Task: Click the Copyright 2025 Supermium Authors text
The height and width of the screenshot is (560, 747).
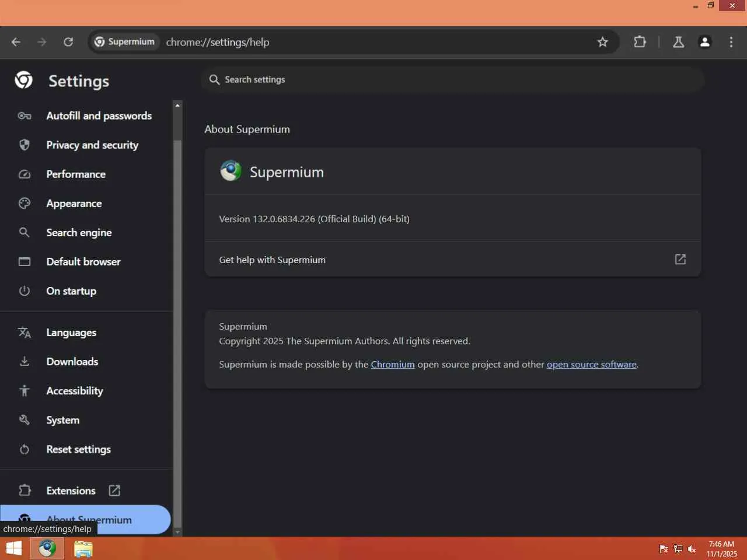Action: [x=344, y=341]
